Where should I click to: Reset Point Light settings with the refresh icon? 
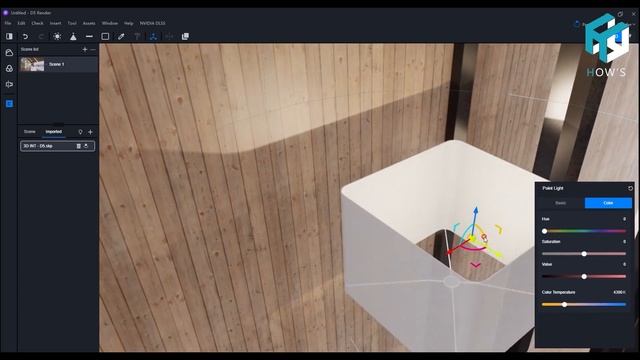point(630,188)
